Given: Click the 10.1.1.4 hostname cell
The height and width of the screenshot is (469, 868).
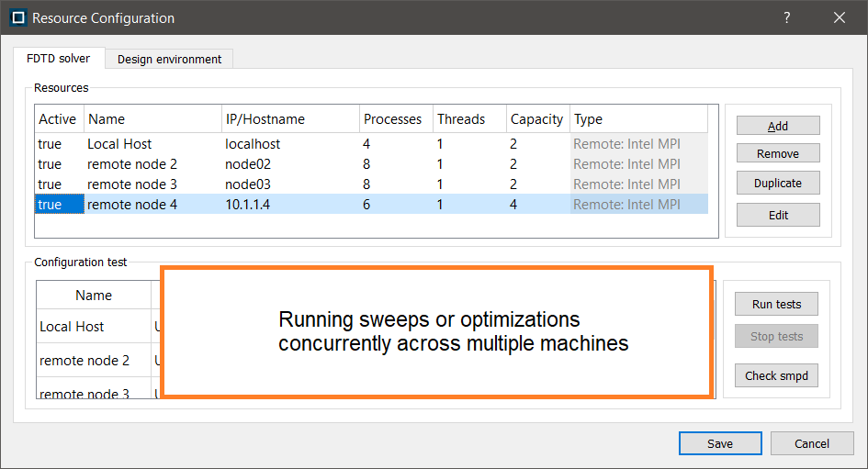Looking at the screenshot, I should coord(248,205).
